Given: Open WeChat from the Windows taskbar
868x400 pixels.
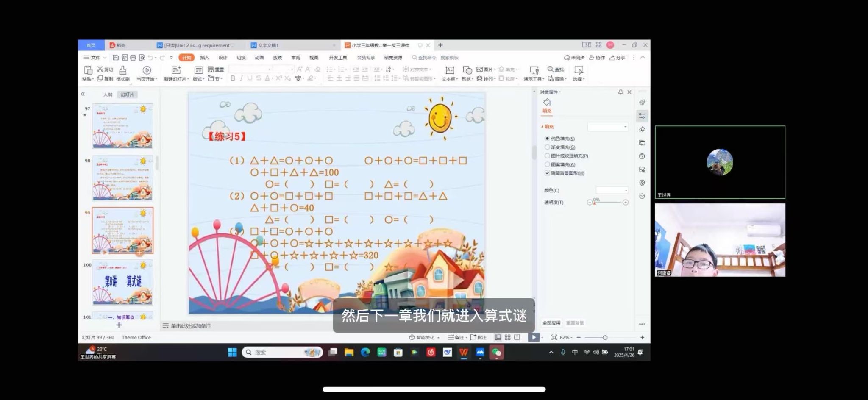Looking at the screenshot, I should (x=496, y=352).
